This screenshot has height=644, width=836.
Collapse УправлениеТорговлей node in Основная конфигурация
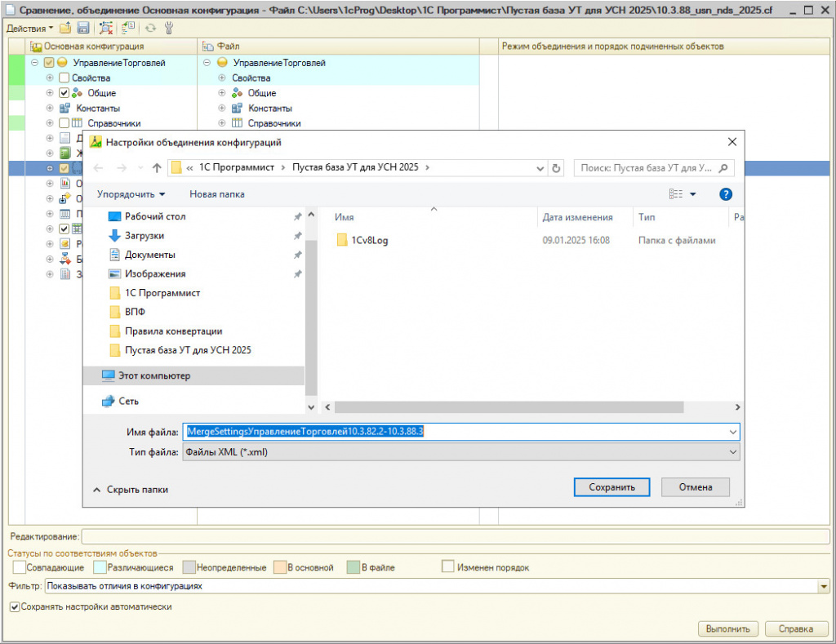click(34, 62)
